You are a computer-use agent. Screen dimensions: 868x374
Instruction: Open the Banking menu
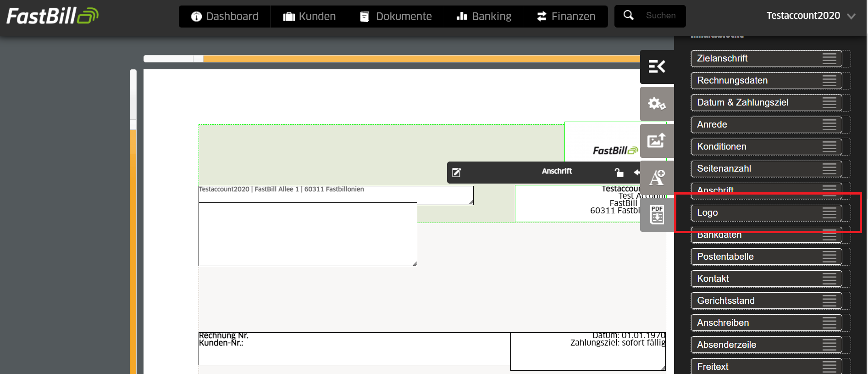pyautogui.click(x=484, y=17)
